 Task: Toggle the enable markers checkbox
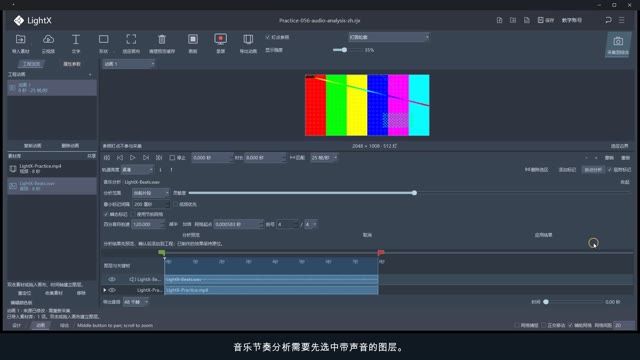pos(610,170)
